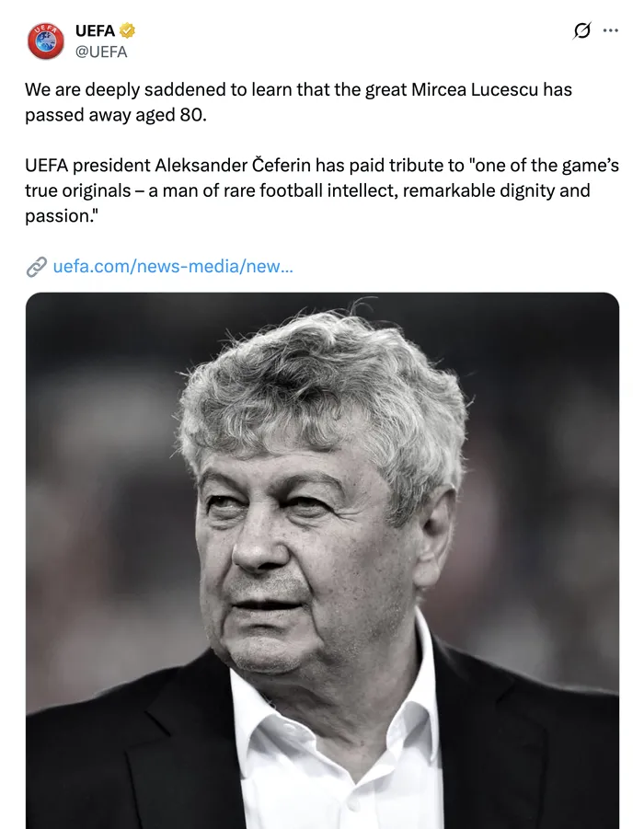This screenshot has width=644, height=829.
Task: Click the Grok slashed-circle icon
Action: [581, 30]
